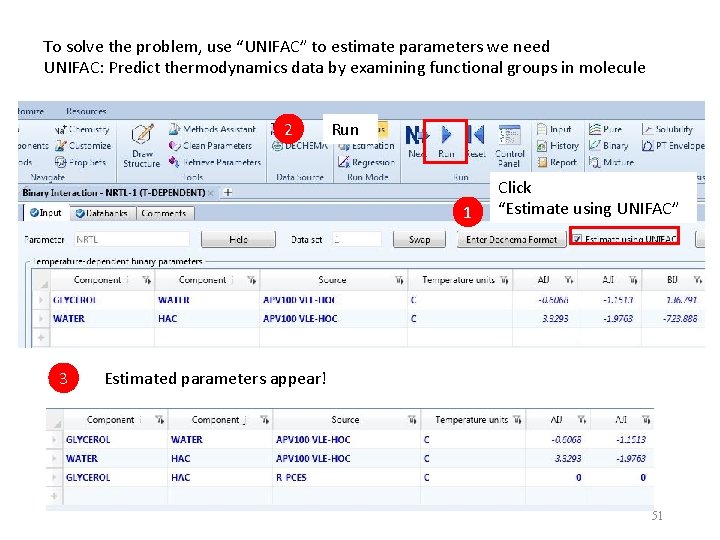Open Prop-Sets from the ribbon

[80, 162]
